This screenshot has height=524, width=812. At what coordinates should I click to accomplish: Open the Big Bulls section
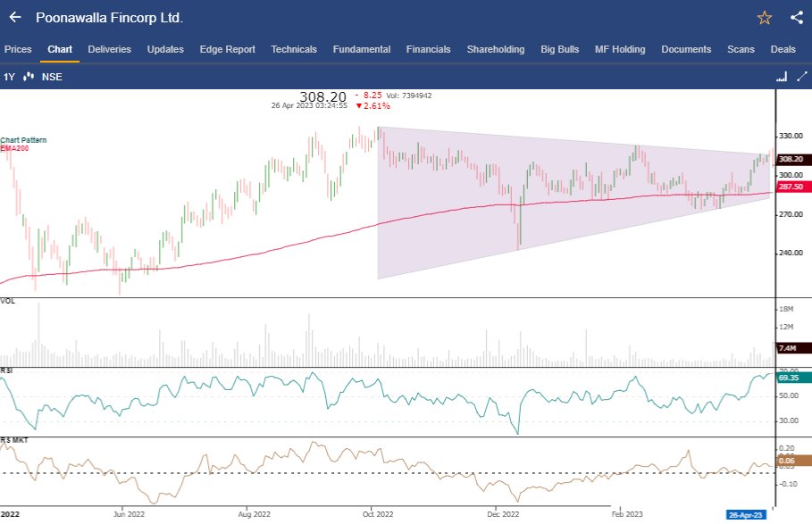point(559,49)
